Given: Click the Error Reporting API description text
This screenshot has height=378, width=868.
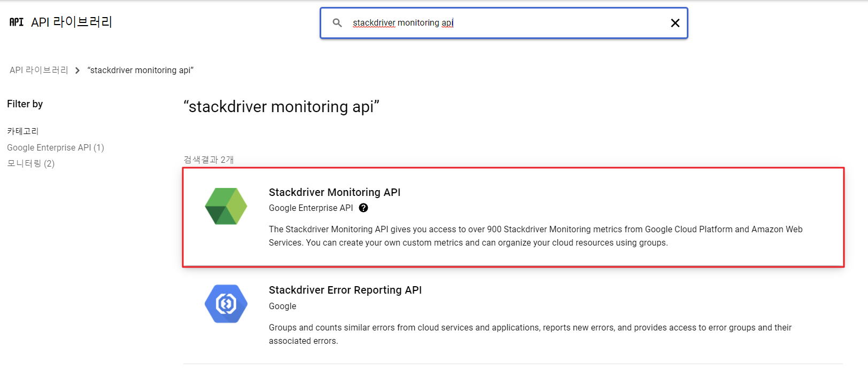Looking at the screenshot, I should (529, 334).
